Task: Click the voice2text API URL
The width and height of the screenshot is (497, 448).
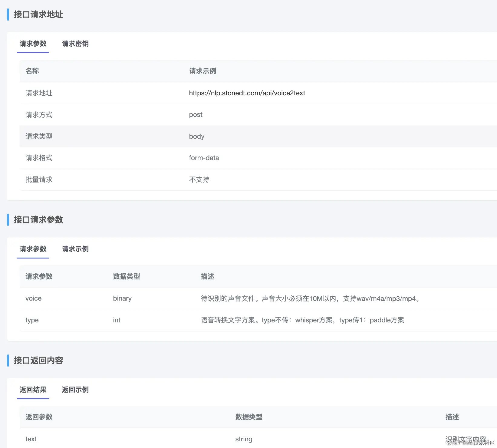Action: pyautogui.click(x=247, y=93)
